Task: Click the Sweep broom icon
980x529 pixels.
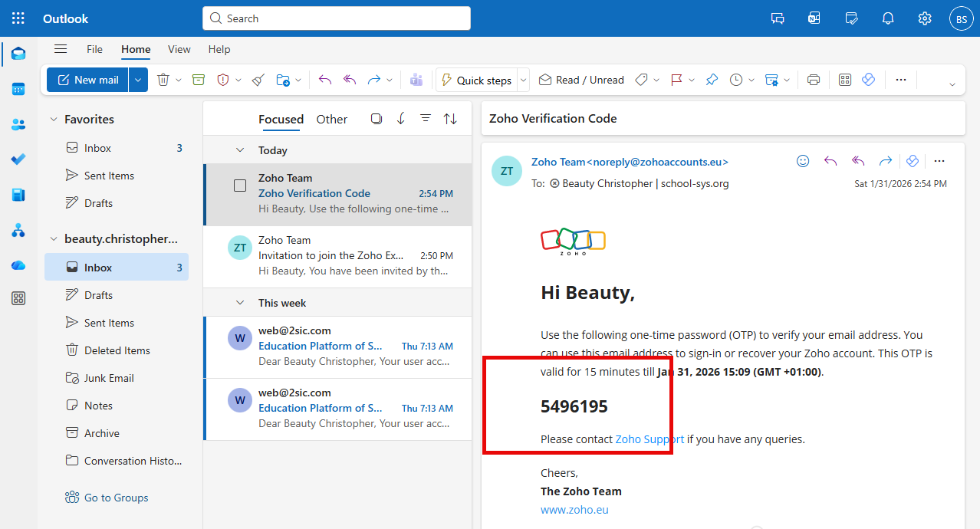Action: point(258,80)
